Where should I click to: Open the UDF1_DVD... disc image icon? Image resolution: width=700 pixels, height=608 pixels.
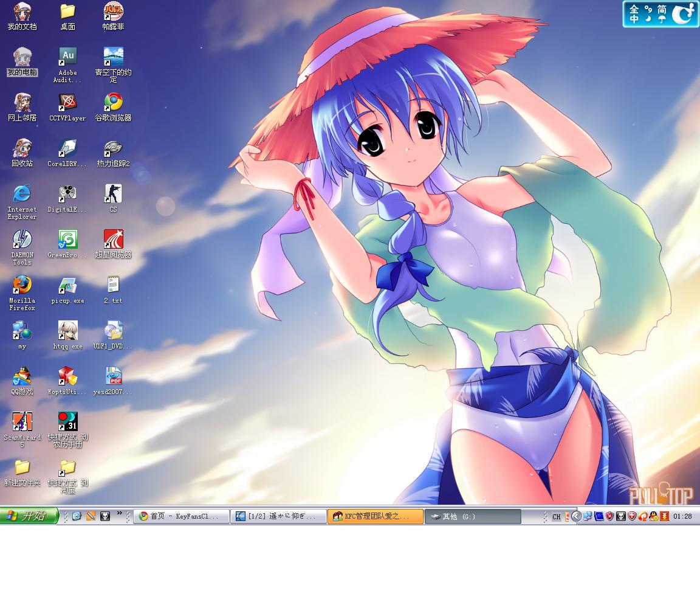pyautogui.click(x=114, y=336)
